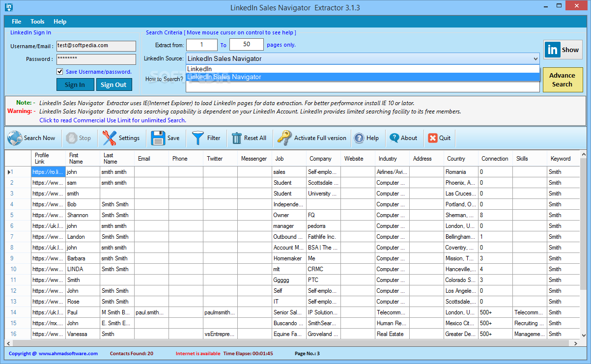Click the Password input field

(96, 59)
